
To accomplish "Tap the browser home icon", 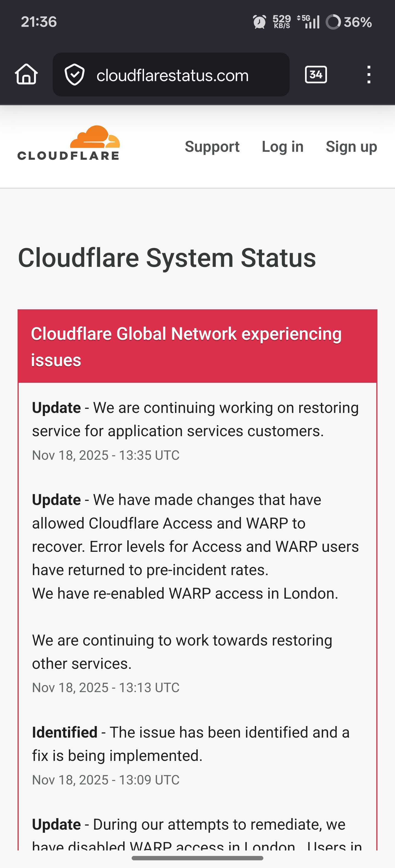I will tap(26, 74).
